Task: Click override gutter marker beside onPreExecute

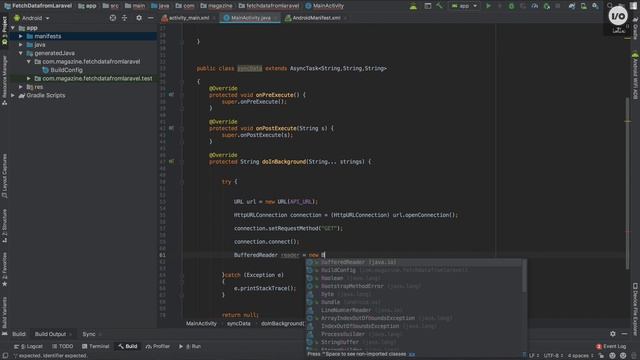Action: coord(171,95)
